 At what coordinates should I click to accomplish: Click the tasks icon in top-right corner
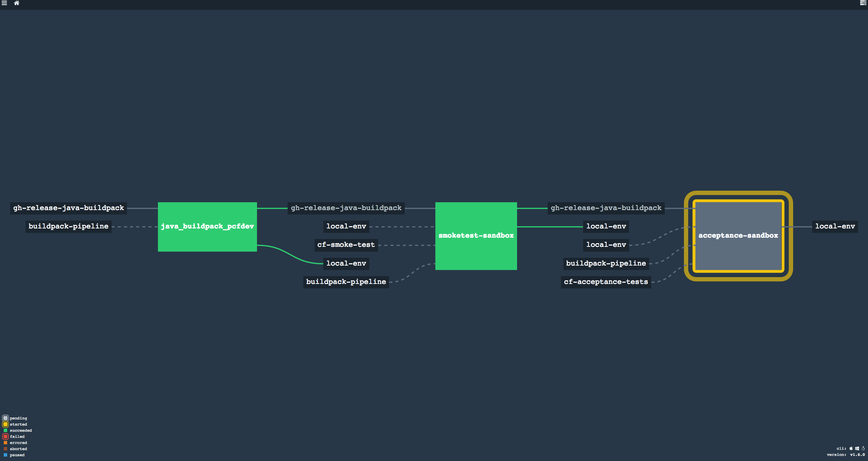pyautogui.click(x=863, y=3)
